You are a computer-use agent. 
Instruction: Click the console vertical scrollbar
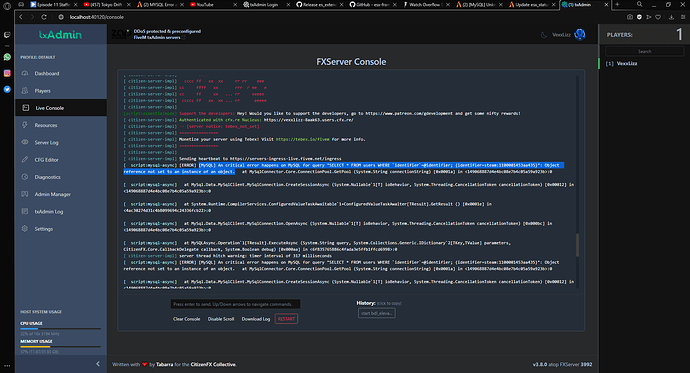(577, 245)
